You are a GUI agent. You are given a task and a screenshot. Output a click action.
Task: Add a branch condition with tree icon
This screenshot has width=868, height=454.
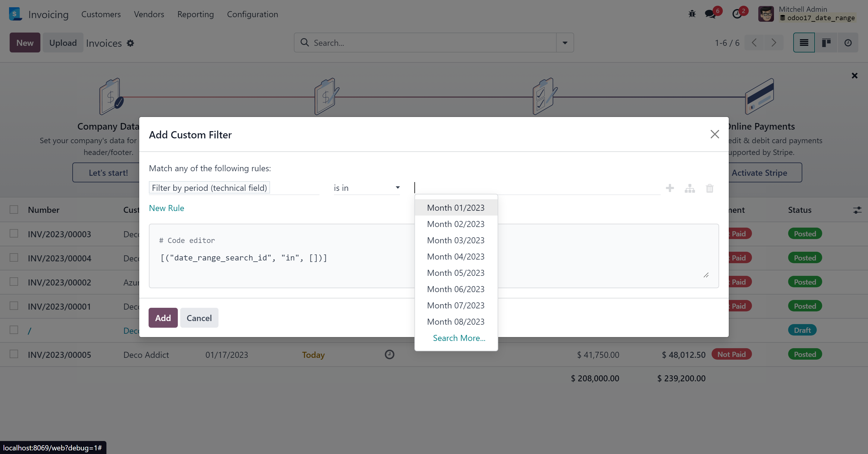(689, 188)
